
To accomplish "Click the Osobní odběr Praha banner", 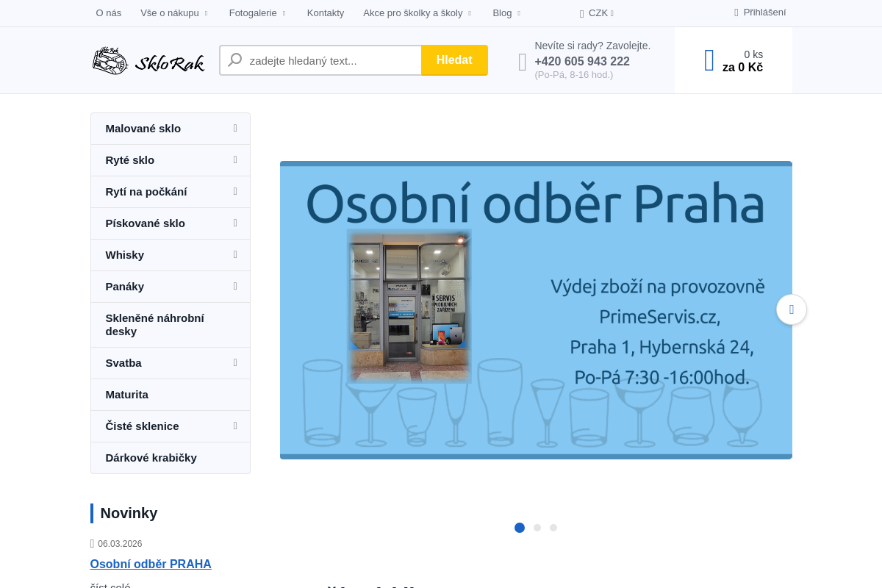I will [x=536, y=310].
